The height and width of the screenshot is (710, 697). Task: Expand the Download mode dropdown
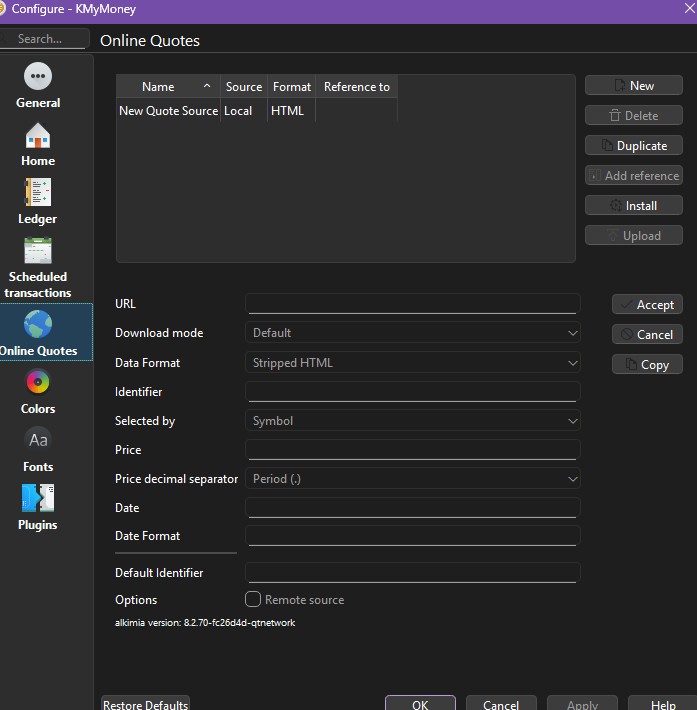[x=412, y=333]
